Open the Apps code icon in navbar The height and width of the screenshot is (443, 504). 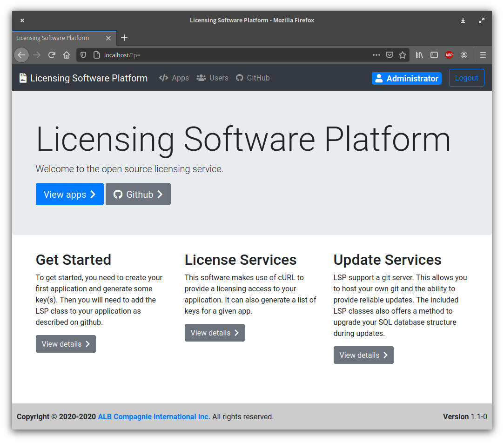pos(164,78)
